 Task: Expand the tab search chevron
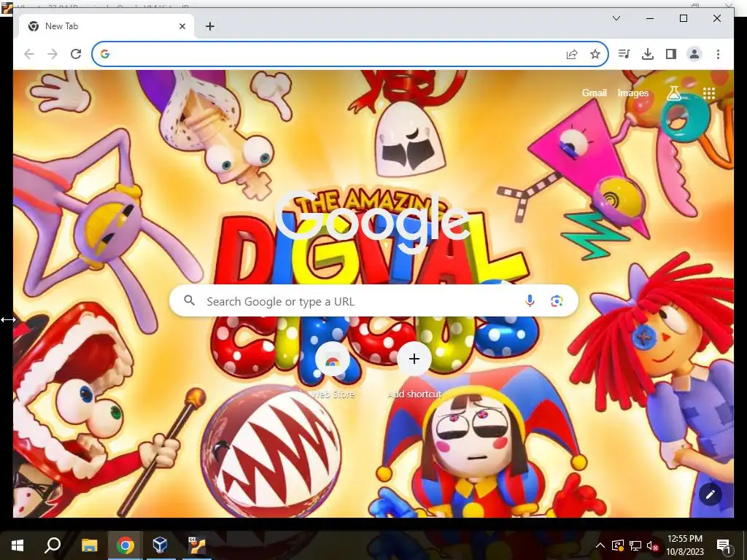(616, 18)
